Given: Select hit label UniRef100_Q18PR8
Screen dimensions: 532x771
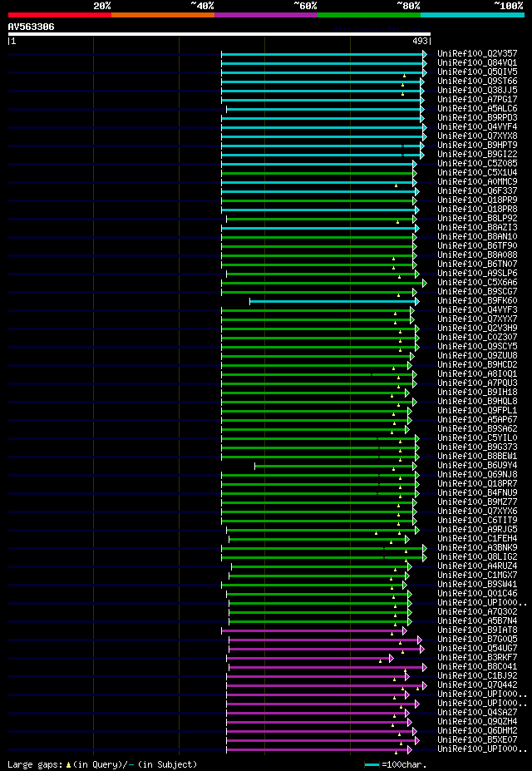Looking at the screenshot, I should coord(477,210).
